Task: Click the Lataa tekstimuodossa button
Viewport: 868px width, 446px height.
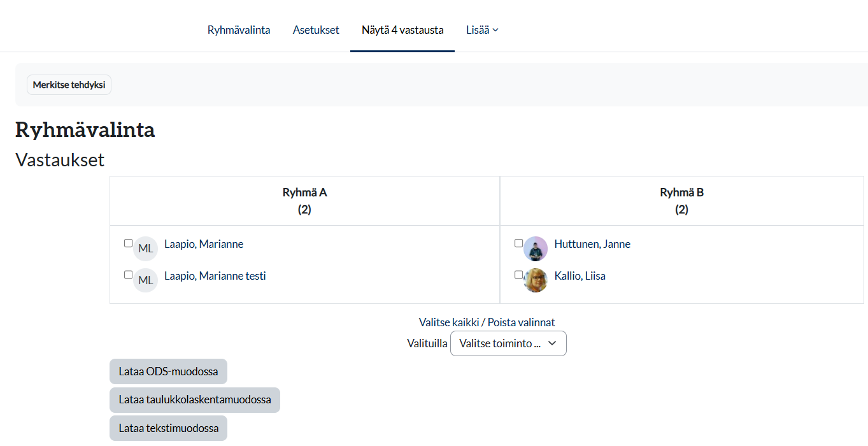Action: pos(168,428)
